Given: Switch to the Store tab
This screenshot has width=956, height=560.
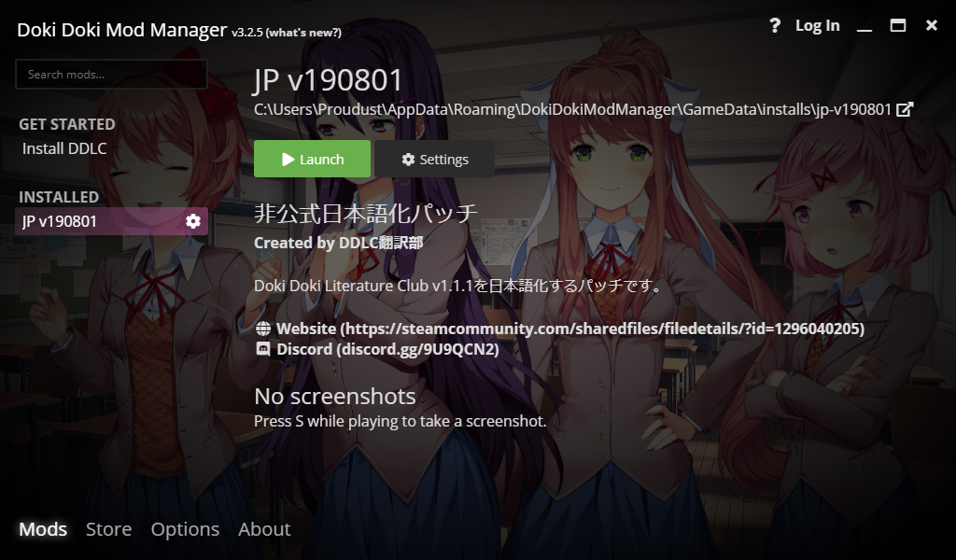Looking at the screenshot, I should [x=108, y=529].
